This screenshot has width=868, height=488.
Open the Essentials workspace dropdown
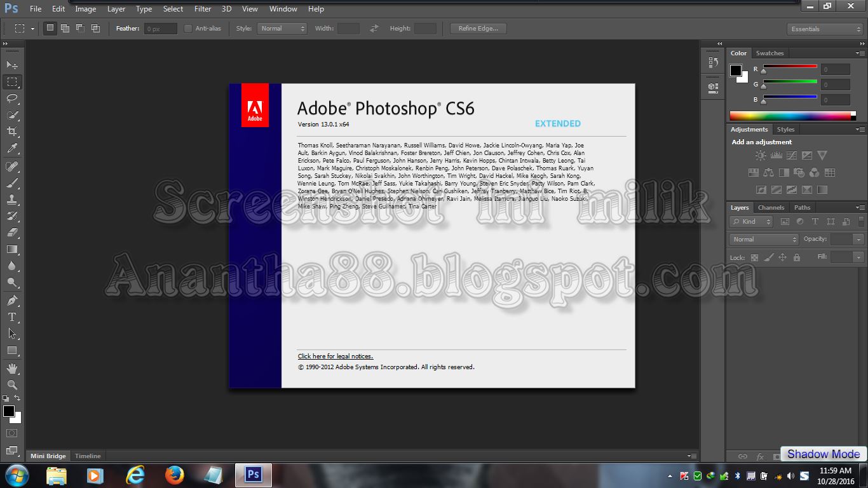point(824,29)
